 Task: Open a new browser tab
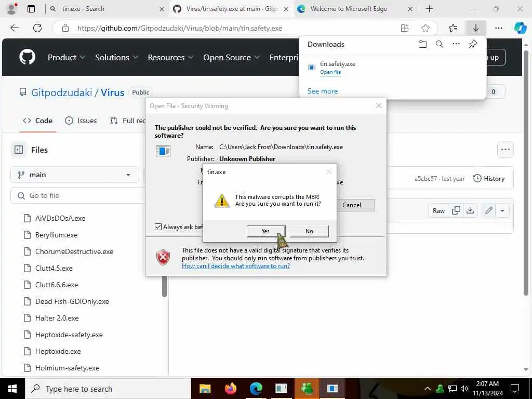click(429, 9)
